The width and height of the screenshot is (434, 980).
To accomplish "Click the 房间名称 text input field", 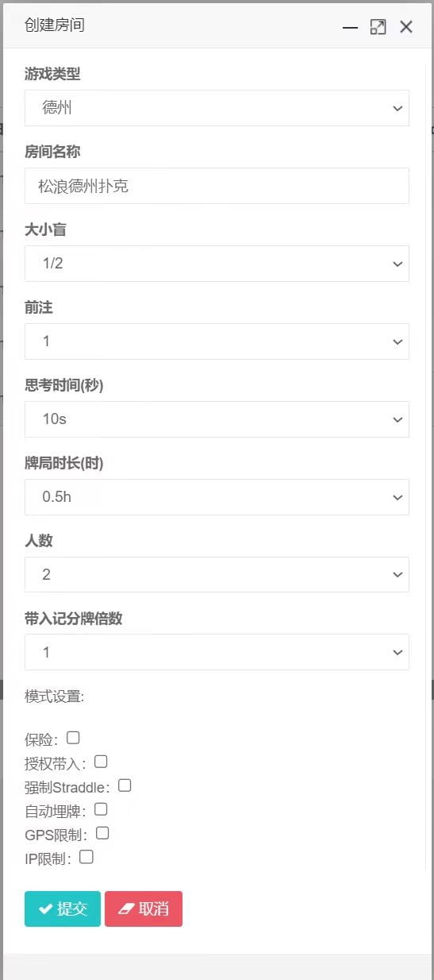I will [x=217, y=186].
